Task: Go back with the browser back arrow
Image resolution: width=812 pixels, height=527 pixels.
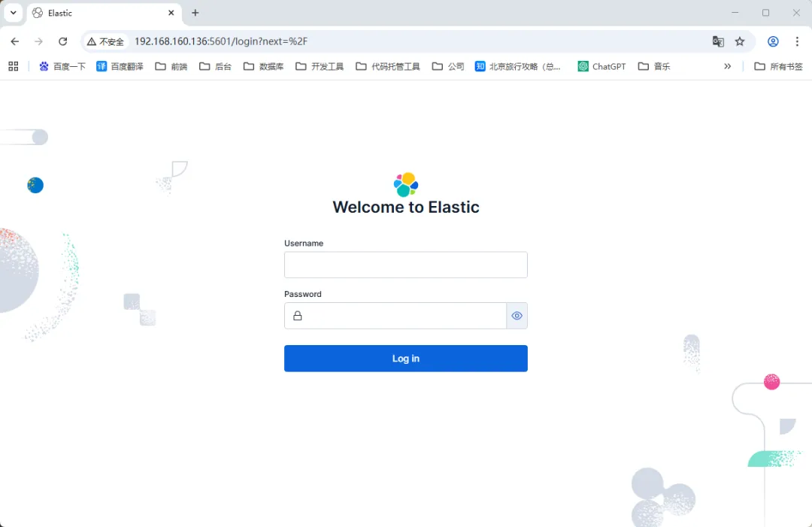Action: tap(14, 41)
